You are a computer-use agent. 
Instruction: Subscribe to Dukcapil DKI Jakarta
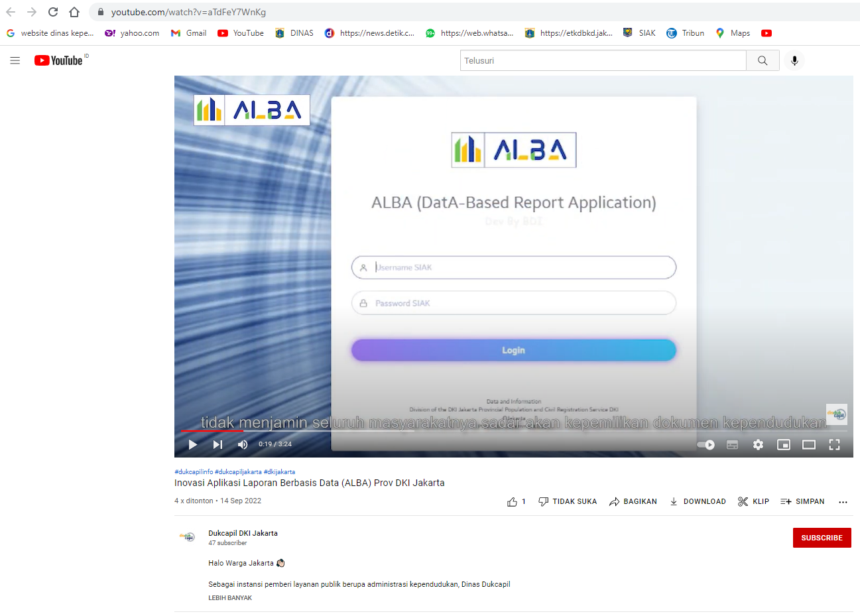pos(822,538)
